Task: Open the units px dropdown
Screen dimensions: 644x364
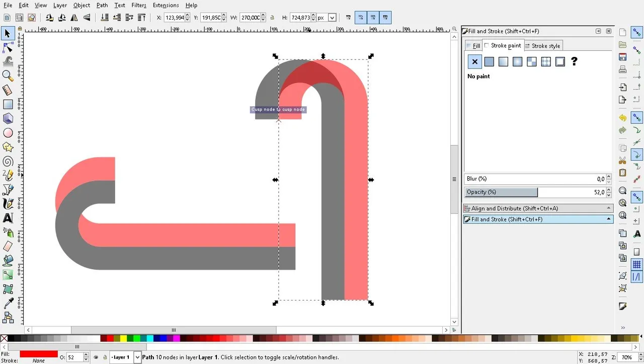Action: [x=332, y=18]
